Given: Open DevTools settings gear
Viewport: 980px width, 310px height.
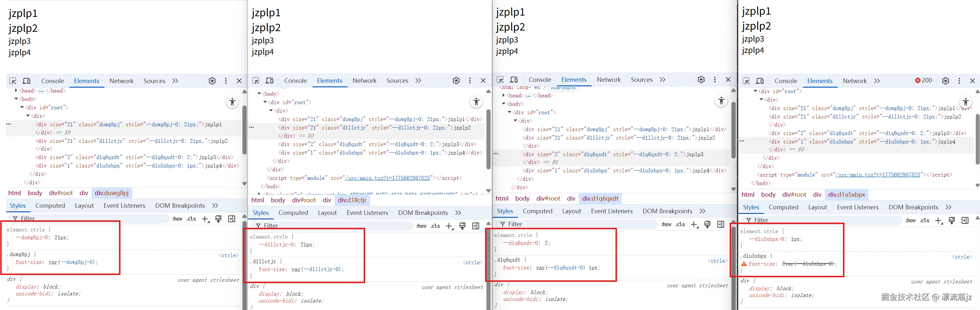Looking at the screenshot, I should 212,81.
